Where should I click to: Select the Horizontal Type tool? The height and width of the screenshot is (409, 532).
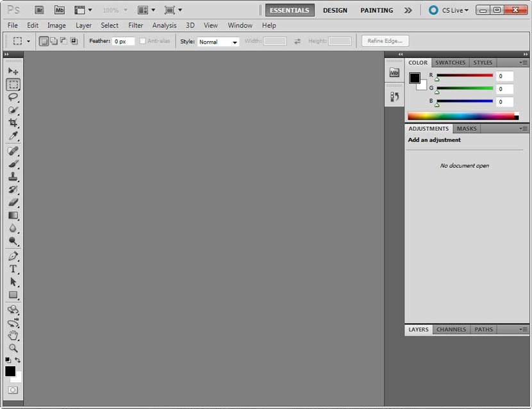(x=13, y=269)
